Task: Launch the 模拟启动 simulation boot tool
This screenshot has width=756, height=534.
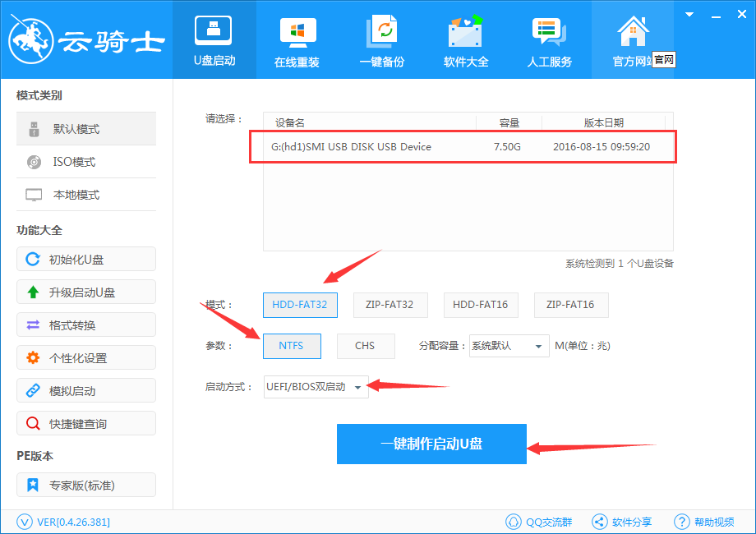Action: [85, 390]
